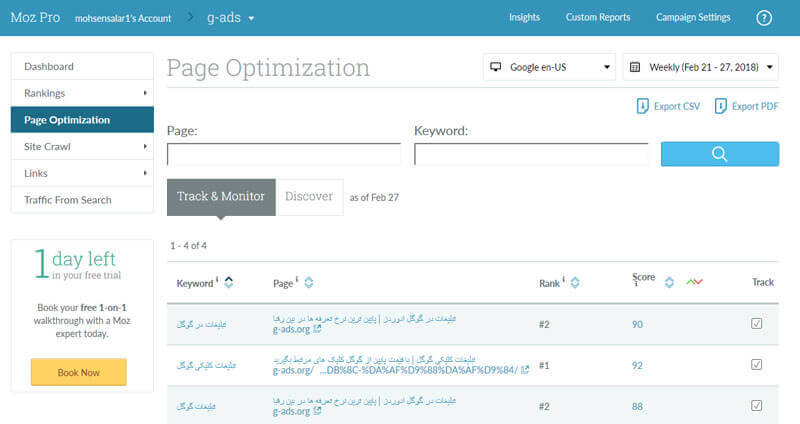Click score value 92
This screenshot has width=800, height=424.
[637, 365]
